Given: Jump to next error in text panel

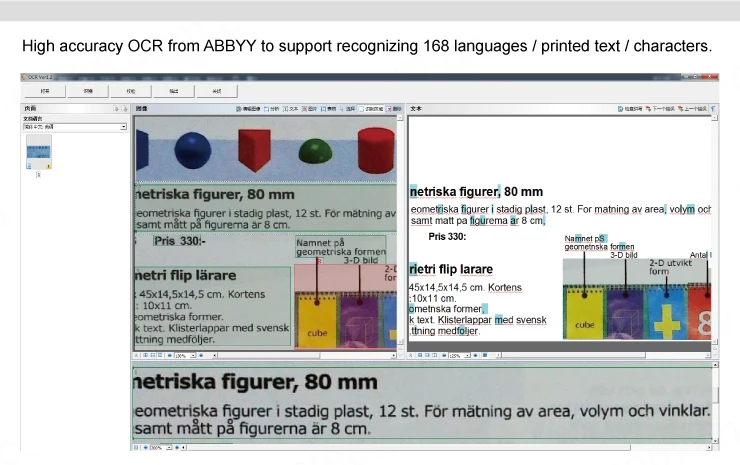Looking at the screenshot, I should (x=660, y=109).
